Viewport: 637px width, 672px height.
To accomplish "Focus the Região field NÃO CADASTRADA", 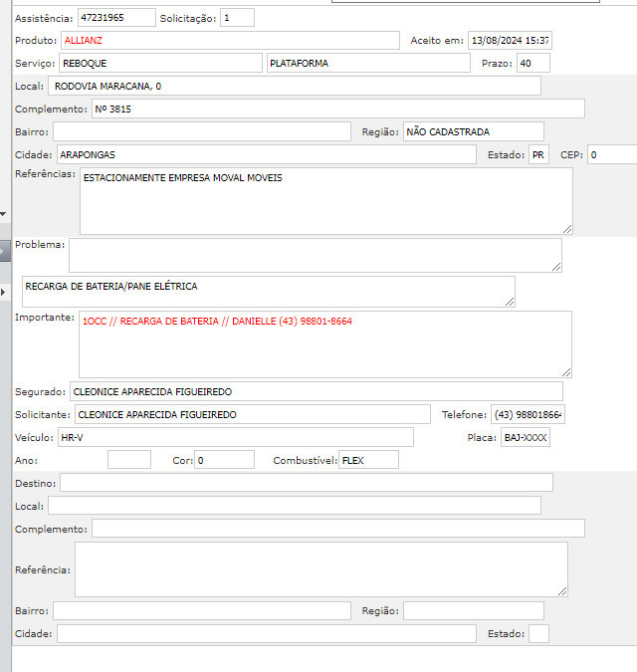I will (x=473, y=131).
